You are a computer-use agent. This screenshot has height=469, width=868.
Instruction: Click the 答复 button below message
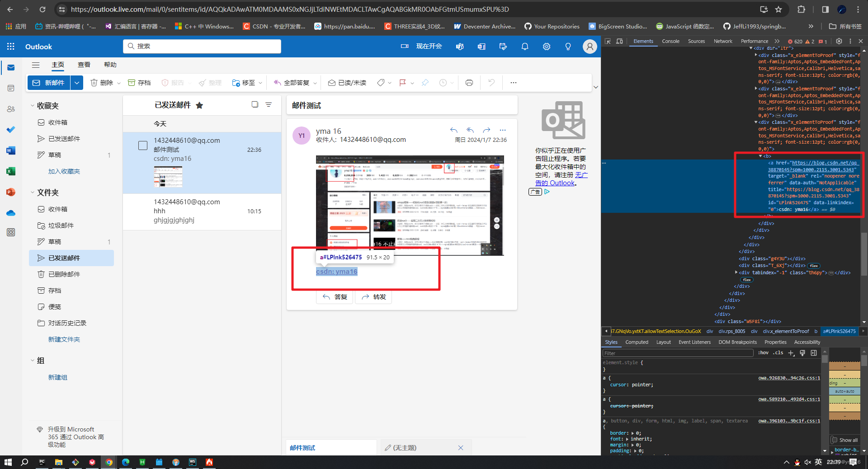point(335,297)
